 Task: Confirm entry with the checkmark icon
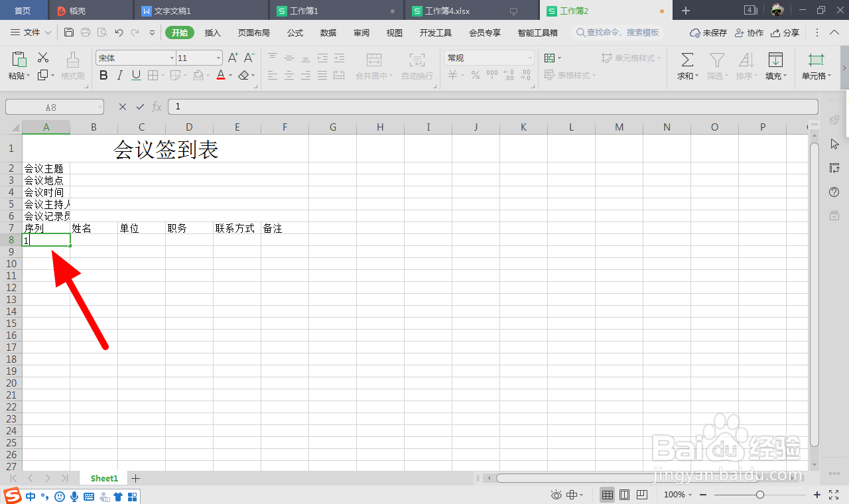140,107
